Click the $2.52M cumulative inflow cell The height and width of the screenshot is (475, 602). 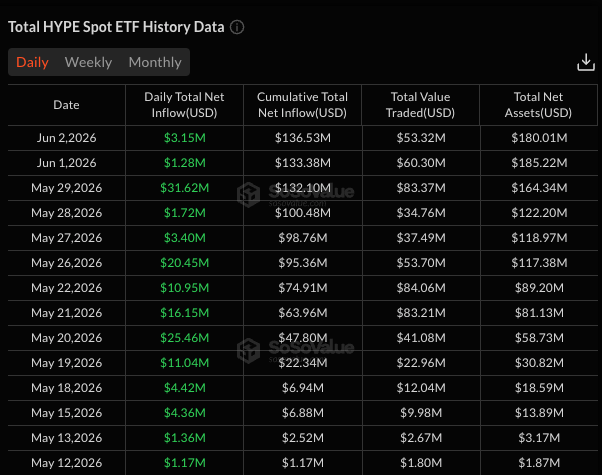click(x=303, y=438)
